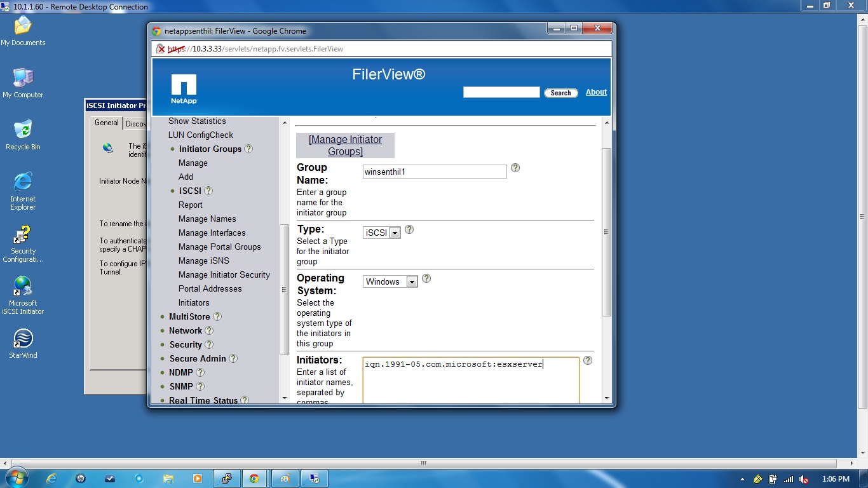Open the About link in FilerView

596,92
